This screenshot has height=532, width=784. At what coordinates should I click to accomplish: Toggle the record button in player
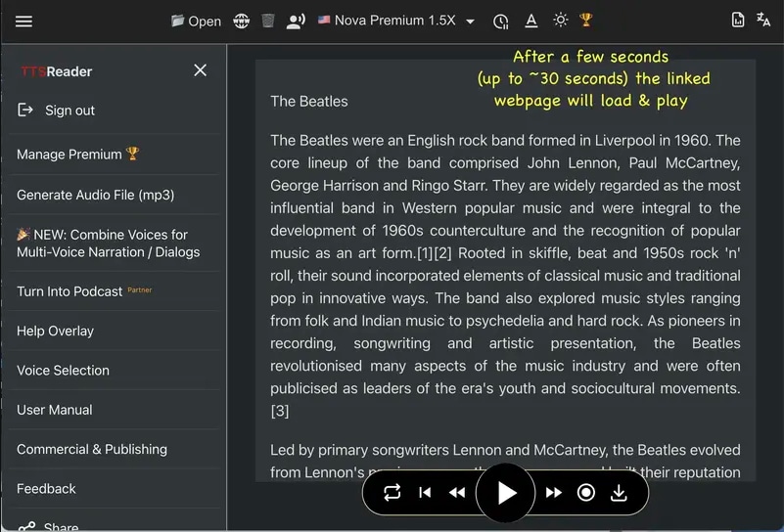pyautogui.click(x=585, y=493)
